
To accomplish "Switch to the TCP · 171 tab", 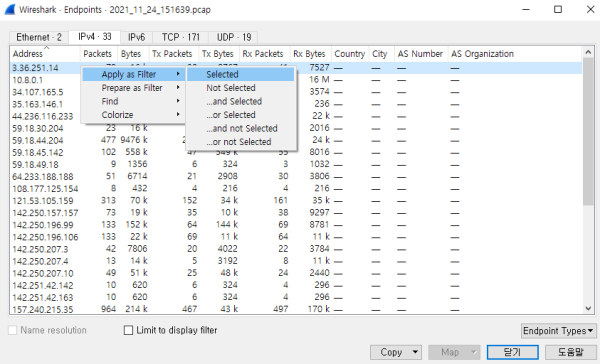I will pyautogui.click(x=181, y=37).
